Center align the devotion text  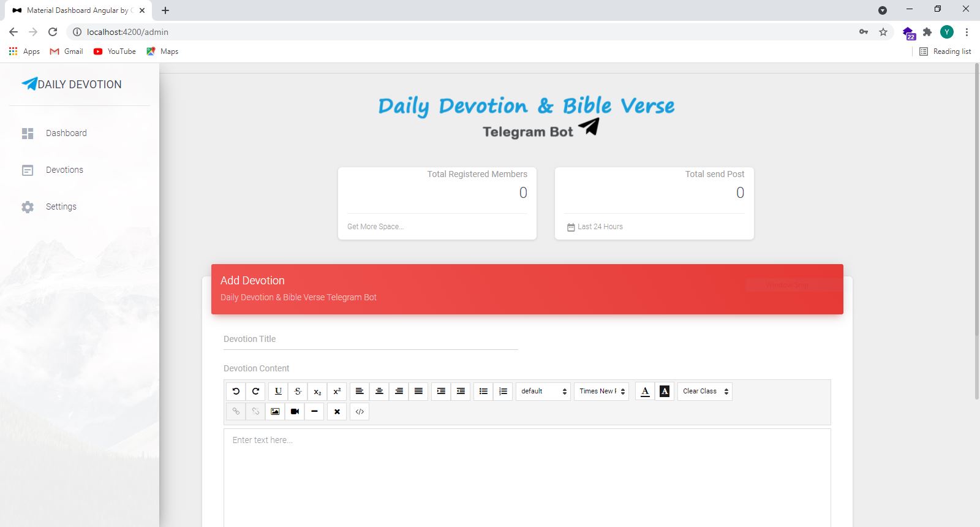379,392
